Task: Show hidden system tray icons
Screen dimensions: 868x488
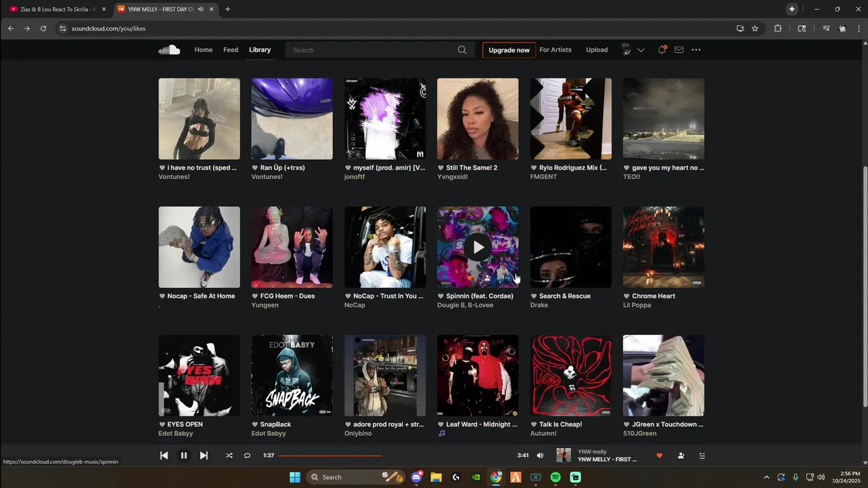Action: click(767, 477)
